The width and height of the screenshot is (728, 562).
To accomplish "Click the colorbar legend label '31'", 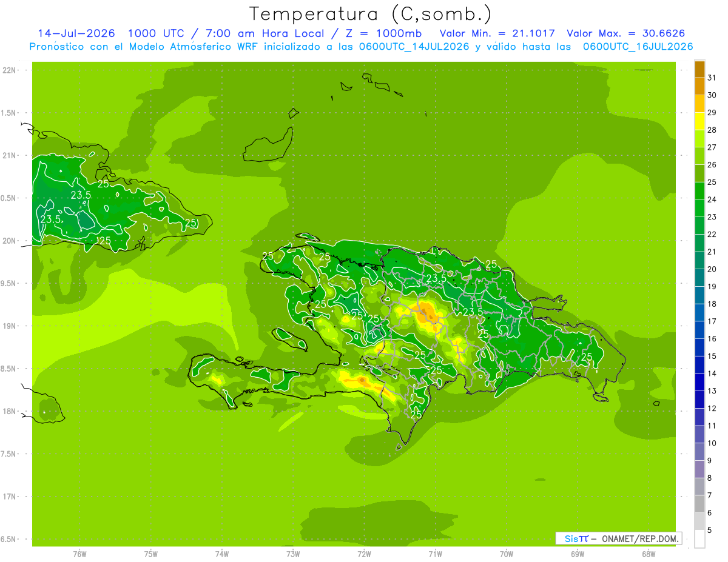I will pyautogui.click(x=712, y=78).
